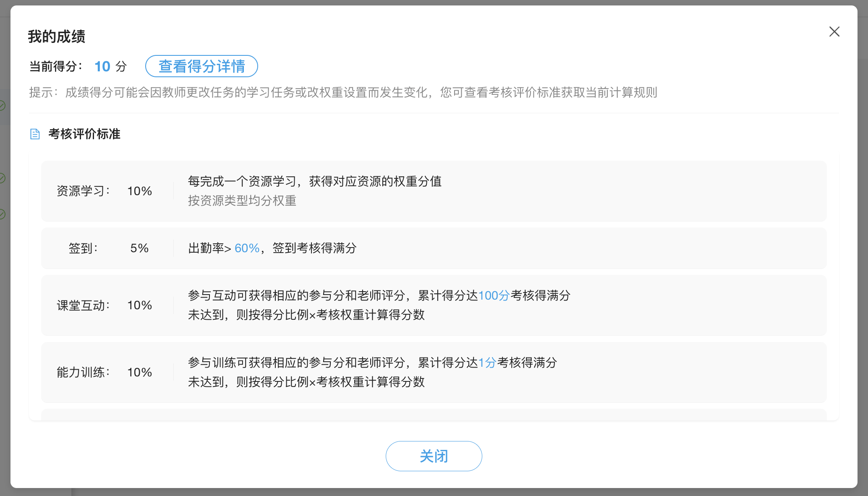Viewport: 868px width, 496px height.
Task: Click the current score value 10
Action: point(102,66)
